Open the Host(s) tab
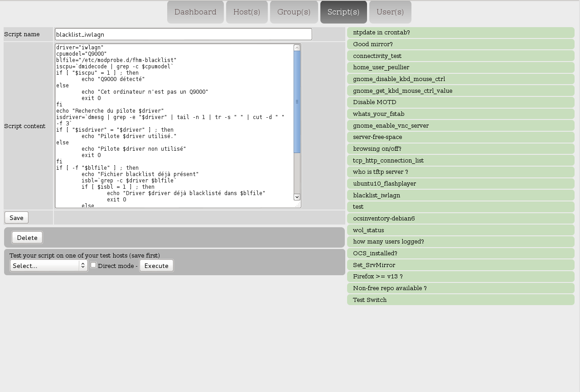Image resolution: width=580 pixels, height=392 pixels. click(246, 12)
